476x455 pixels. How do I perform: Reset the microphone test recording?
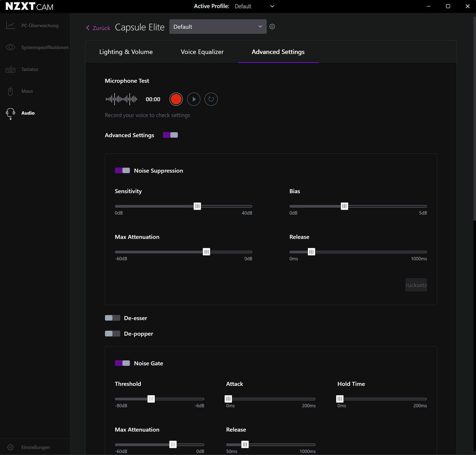point(211,99)
